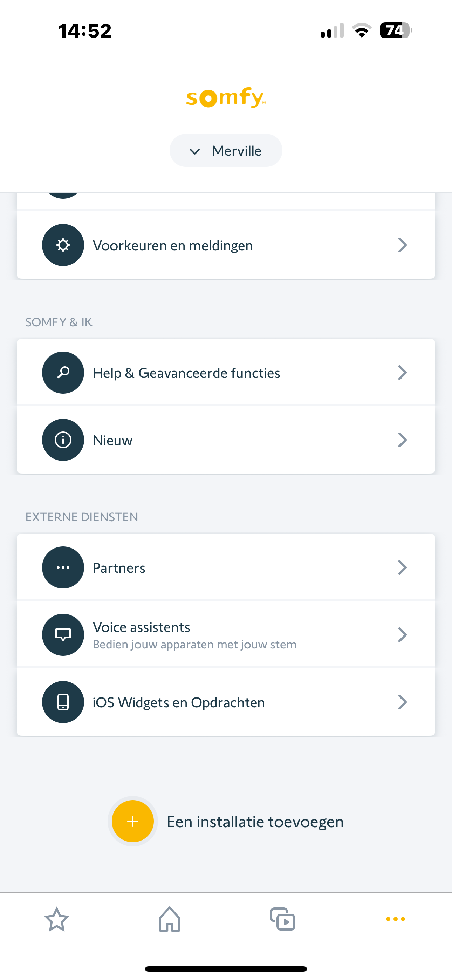Tap the speech bubble icon for Voice assistents
The height and width of the screenshot is (980, 452).
[63, 634]
